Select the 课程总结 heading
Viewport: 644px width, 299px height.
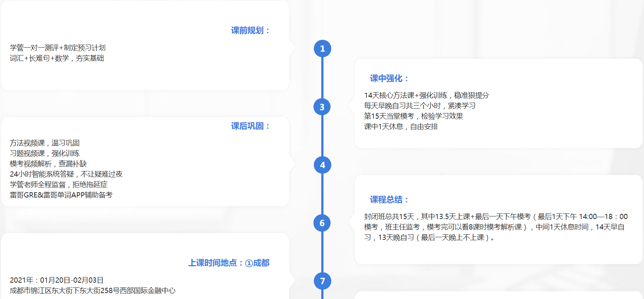389,200
